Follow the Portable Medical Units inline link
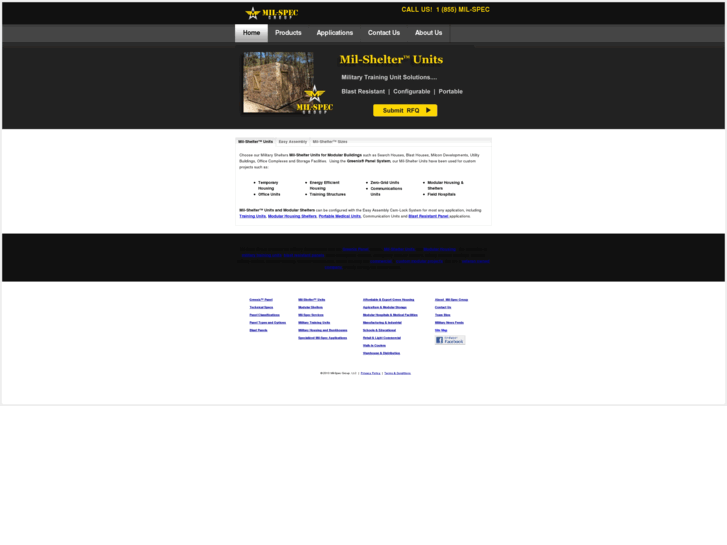The height and width of the screenshot is (545, 727). [340, 216]
